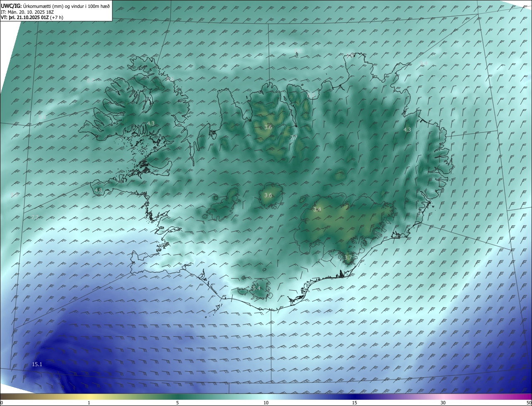Click the legend tick label 1
The width and height of the screenshot is (532, 406).
tap(89, 403)
